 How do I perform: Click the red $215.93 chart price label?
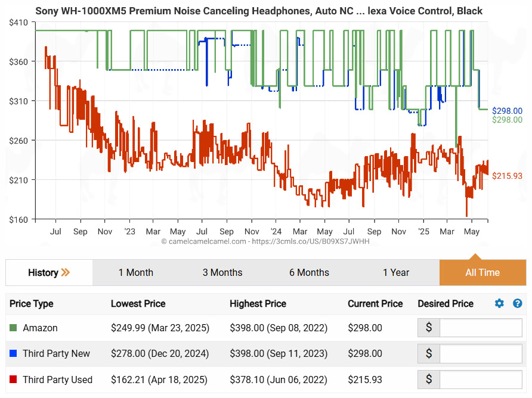coord(507,176)
